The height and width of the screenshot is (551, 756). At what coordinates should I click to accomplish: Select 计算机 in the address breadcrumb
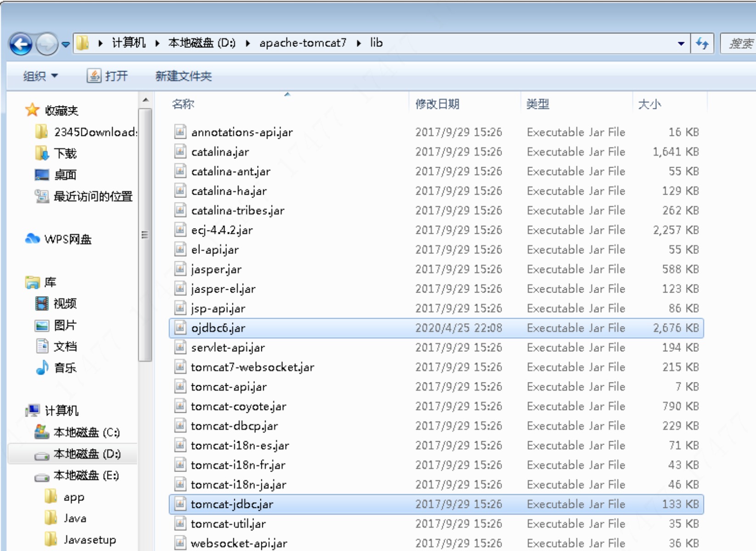click(129, 43)
